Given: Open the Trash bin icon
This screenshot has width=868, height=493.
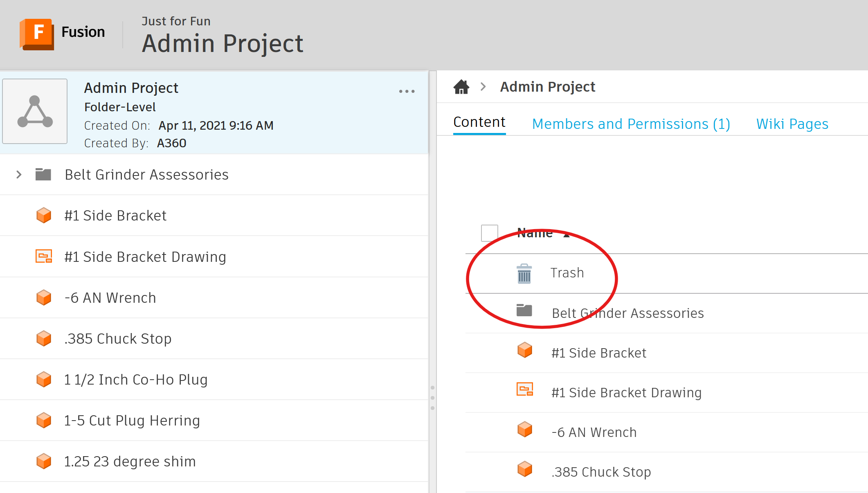Looking at the screenshot, I should coord(524,273).
